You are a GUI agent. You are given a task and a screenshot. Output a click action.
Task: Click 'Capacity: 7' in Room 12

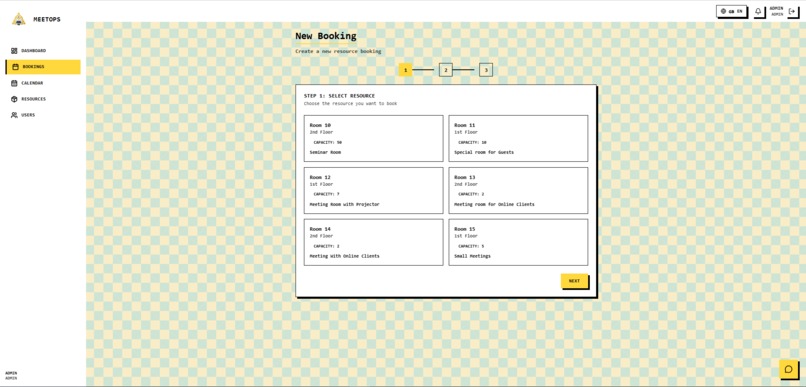pyautogui.click(x=326, y=194)
